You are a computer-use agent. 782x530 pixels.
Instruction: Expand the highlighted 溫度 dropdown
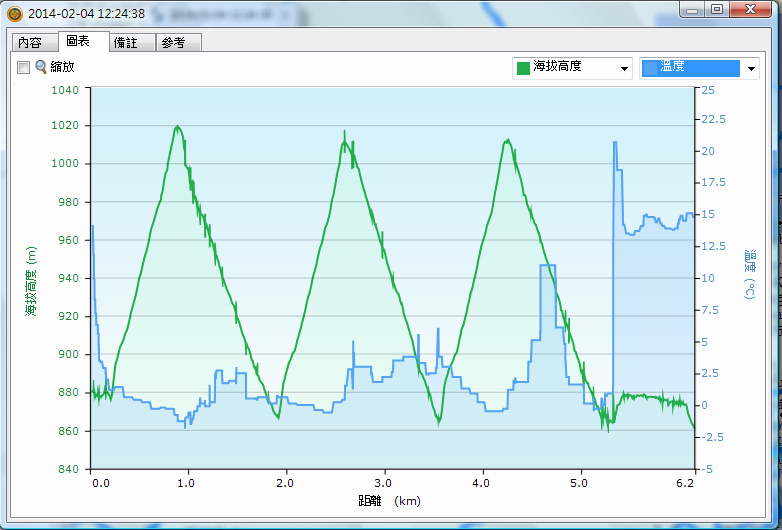[x=751, y=68]
